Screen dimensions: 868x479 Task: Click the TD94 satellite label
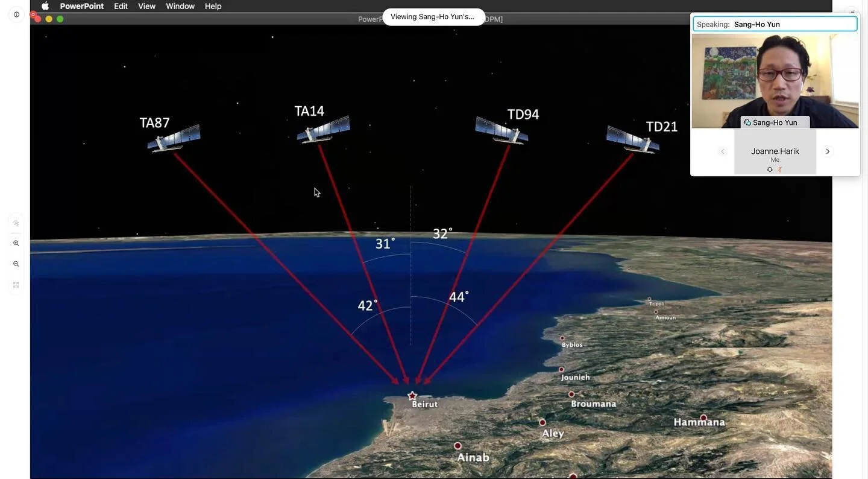tap(523, 115)
